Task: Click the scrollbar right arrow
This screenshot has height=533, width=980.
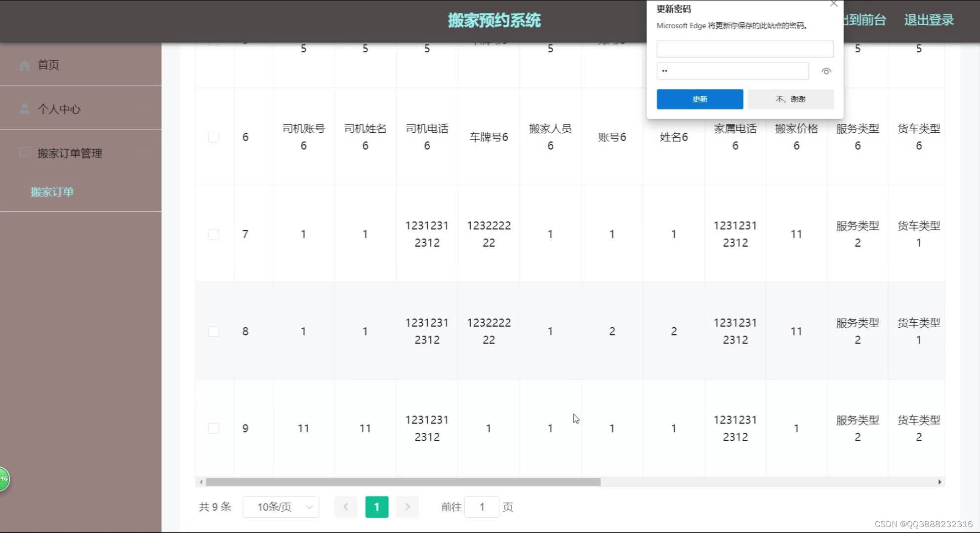Action: 939,482
